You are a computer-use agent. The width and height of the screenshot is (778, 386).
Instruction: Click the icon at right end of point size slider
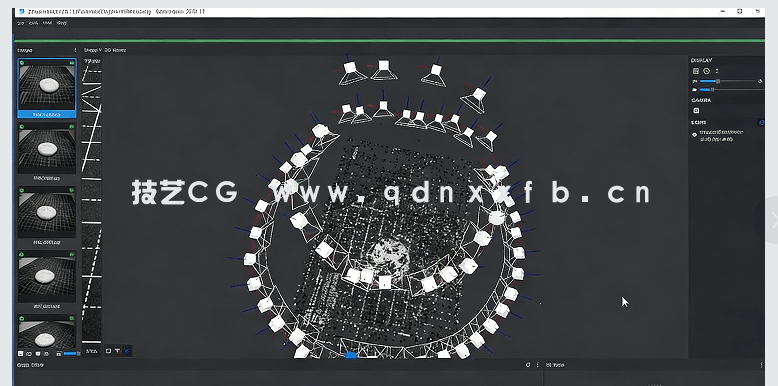[x=760, y=81]
